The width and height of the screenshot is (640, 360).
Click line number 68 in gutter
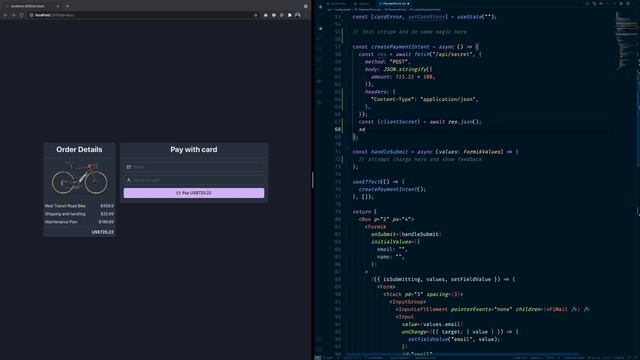click(x=338, y=129)
